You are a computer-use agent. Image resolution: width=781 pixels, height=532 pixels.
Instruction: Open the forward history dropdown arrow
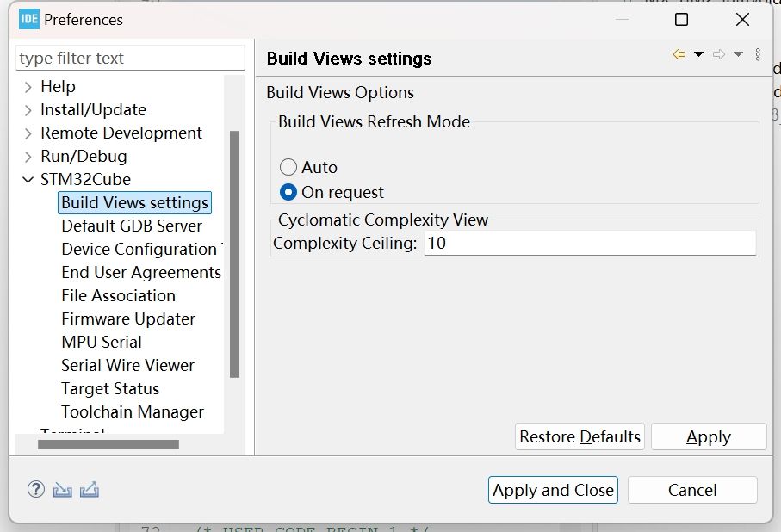(x=738, y=55)
